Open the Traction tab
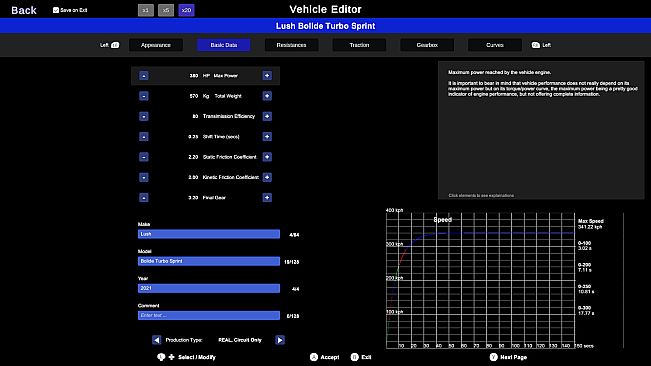The height and width of the screenshot is (366, 651). (x=359, y=45)
